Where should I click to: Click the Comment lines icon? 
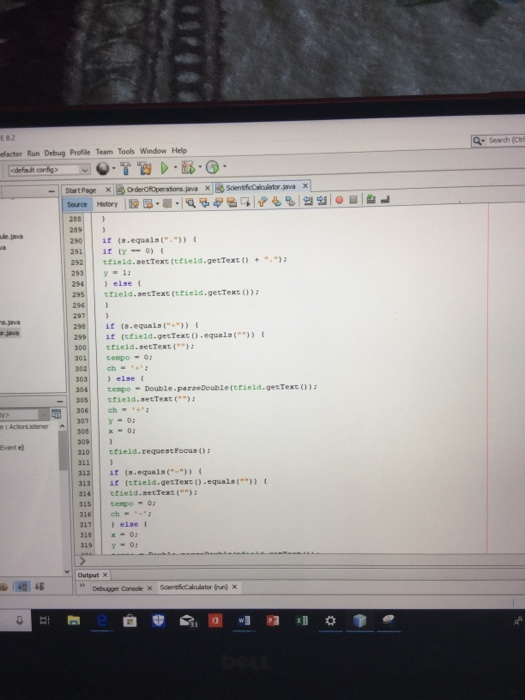[x=371, y=199]
